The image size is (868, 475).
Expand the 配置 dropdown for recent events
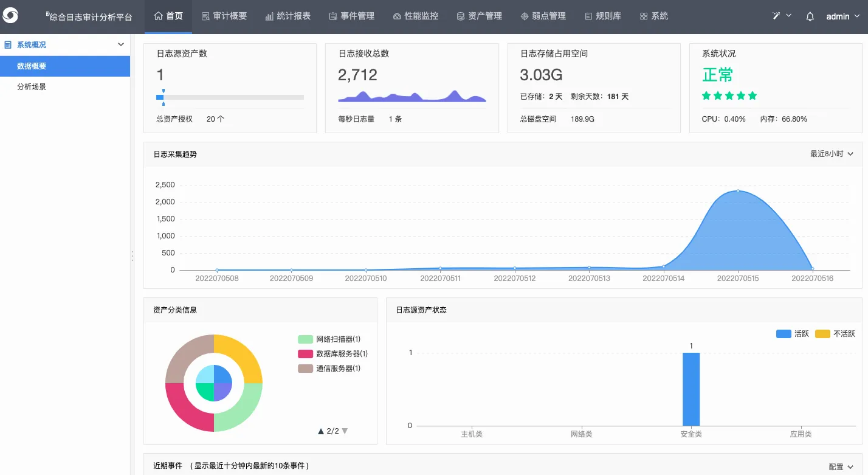coord(841,466)
